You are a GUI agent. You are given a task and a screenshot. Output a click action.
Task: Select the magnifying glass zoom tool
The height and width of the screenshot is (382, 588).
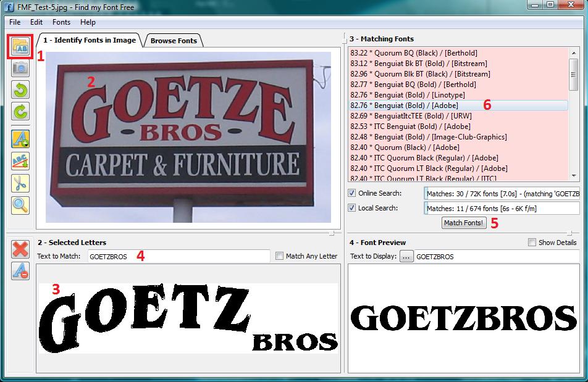point(20,206)
